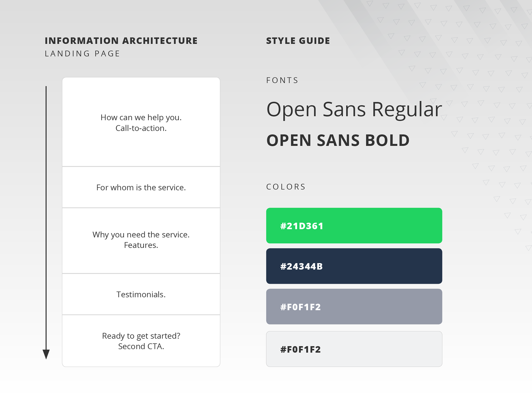Click the 'Style Guide' heading
532x399 pixels.
tap(298, 41)
